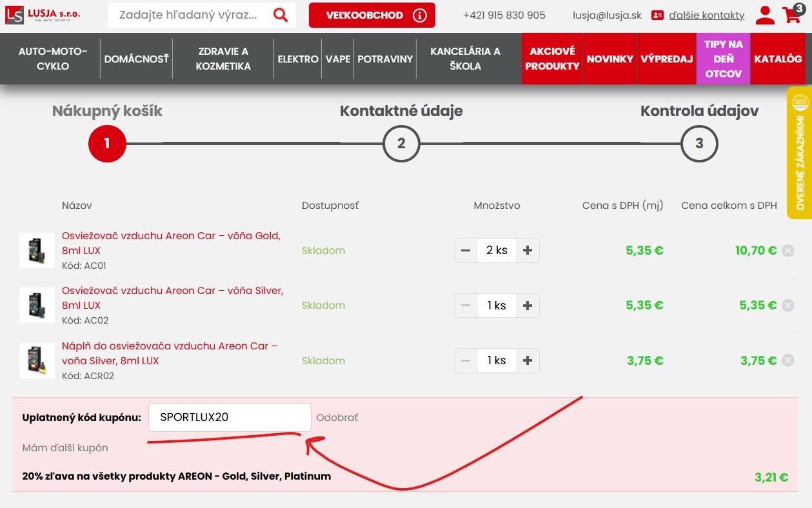
Task: Remove the Areon Silver freshener from cart
Action: pos(787,306)
